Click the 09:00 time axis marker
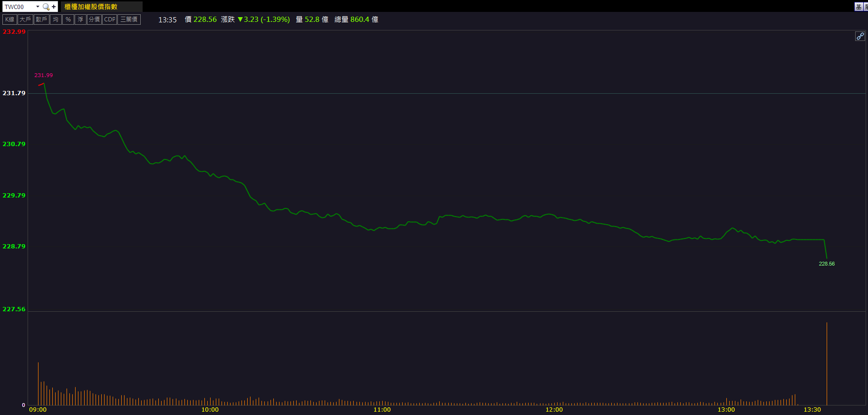Viewport: 868px width, 415px height. coord(38,410)
